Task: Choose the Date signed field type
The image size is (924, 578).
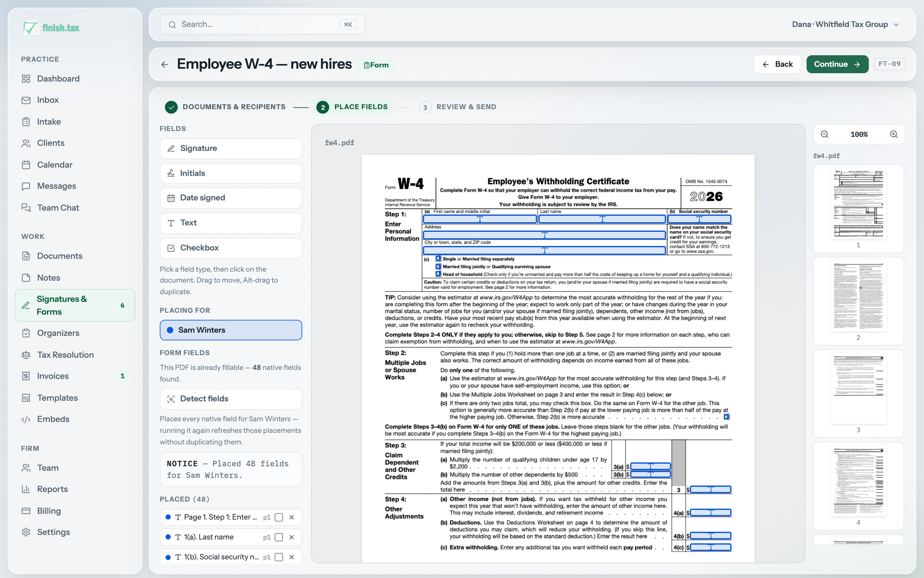Action: [x=231, y=198]
